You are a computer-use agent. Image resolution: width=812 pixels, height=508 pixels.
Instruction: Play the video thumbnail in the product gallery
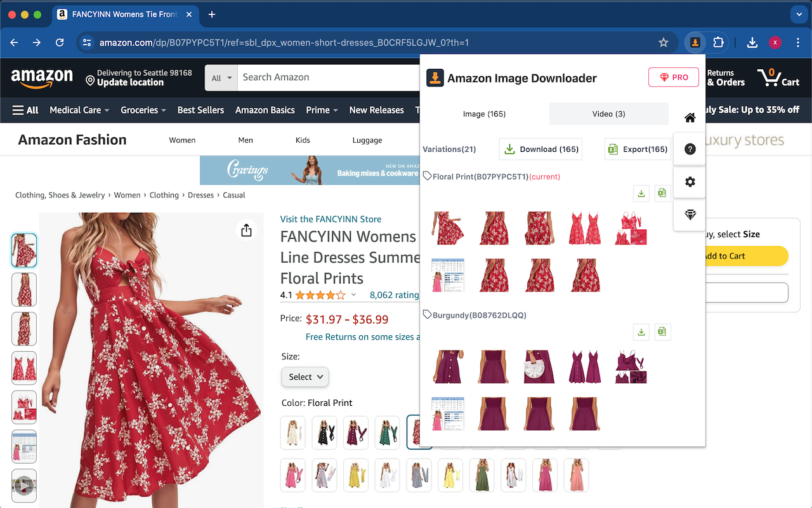24,486
